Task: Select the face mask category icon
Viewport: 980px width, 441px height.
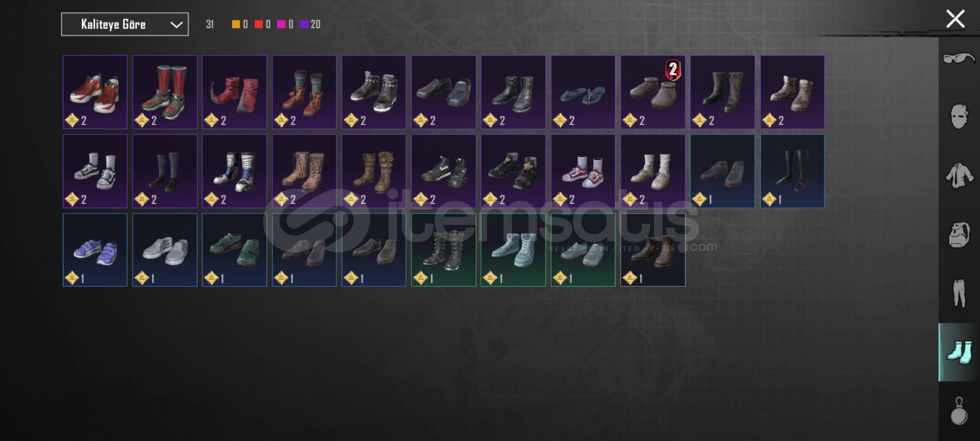Action: (959, 116)
